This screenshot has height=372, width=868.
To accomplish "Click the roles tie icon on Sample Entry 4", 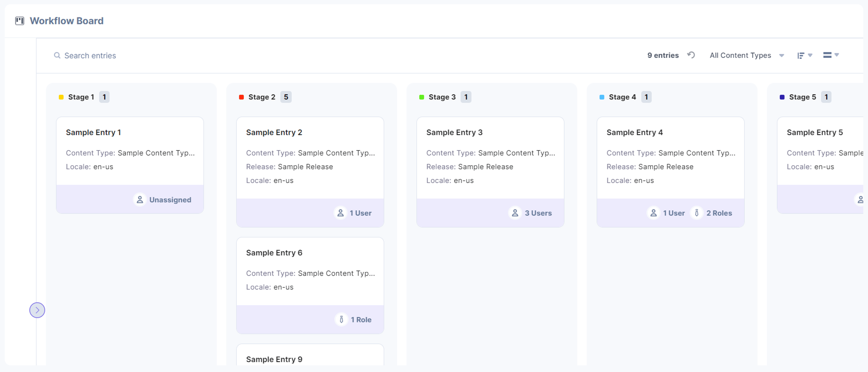I will click(x=696, y=213).
